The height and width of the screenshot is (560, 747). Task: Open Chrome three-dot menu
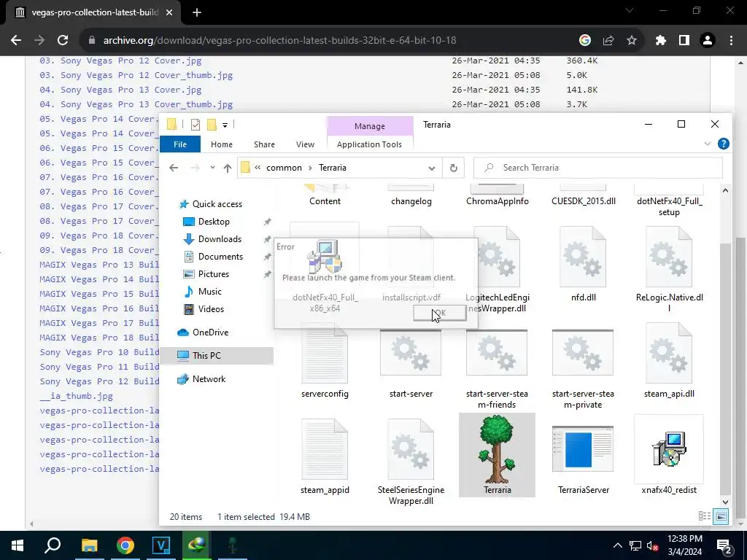pos(731,41)
